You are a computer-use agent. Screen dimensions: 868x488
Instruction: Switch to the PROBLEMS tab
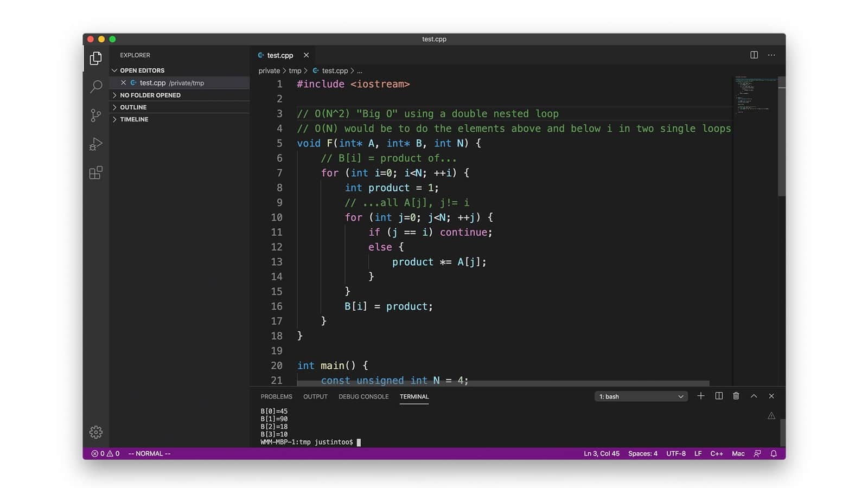click(x=276, y=396)
